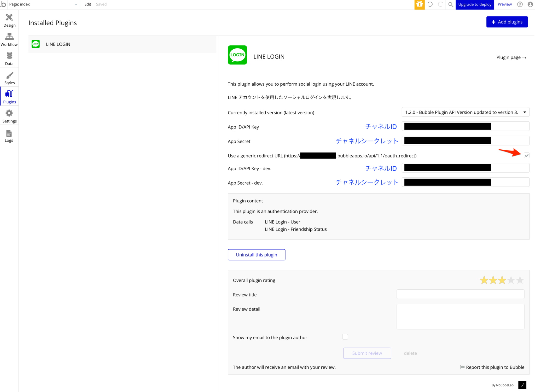This screenshot has width=535, height=392.
Task: Click the undo arrow in the toolbar
Action: click(430, 4)
